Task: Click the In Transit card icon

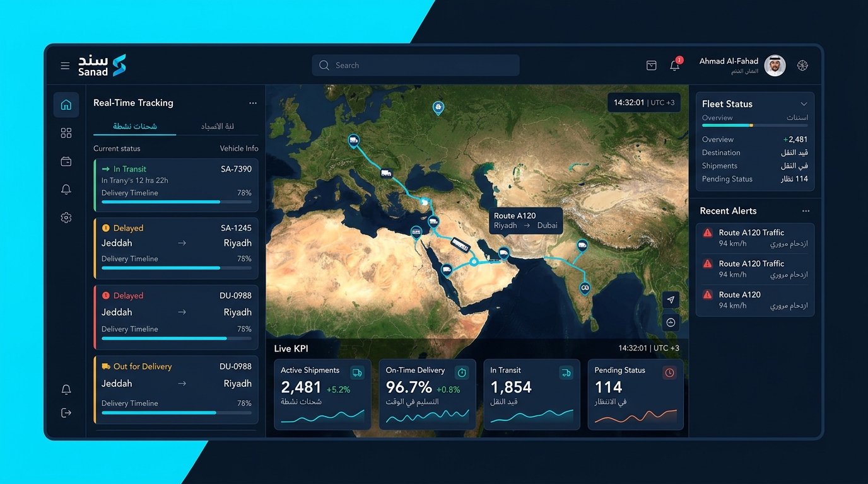Action: coord(566,372)
